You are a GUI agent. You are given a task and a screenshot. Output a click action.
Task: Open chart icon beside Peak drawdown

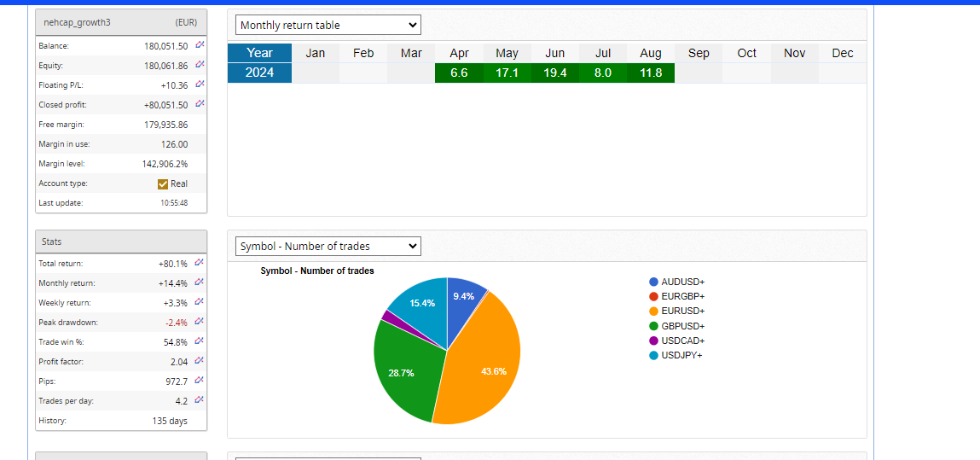point(200,322)
